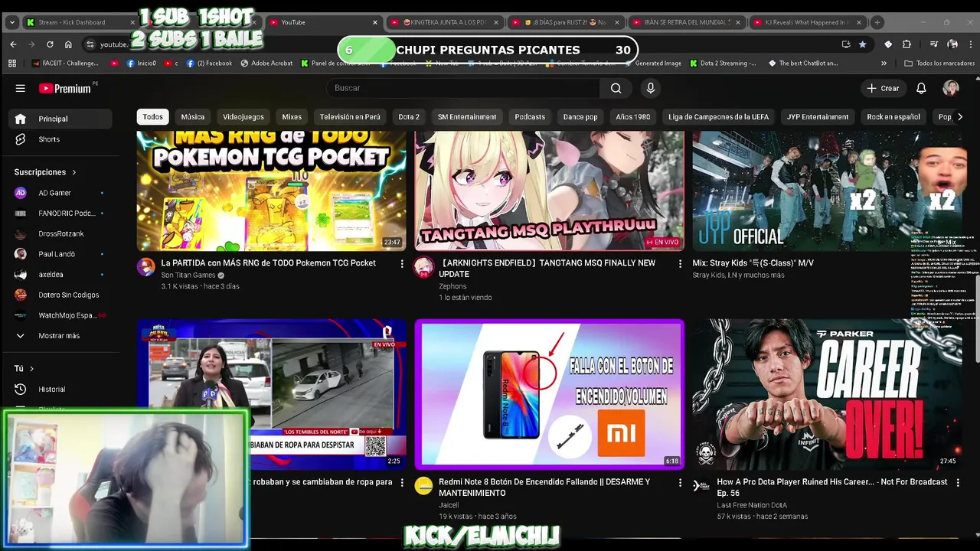Image resolution: width=980 pixels, height=551 pixels.
Task: Show more filter chips with right arrow
Action: pyautogui.click(x=959, y=117)
